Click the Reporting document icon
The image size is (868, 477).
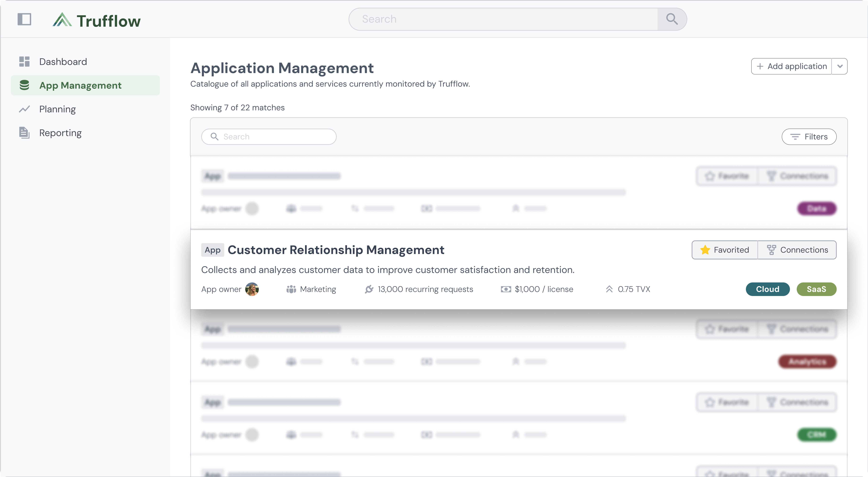tap(24, 133)
